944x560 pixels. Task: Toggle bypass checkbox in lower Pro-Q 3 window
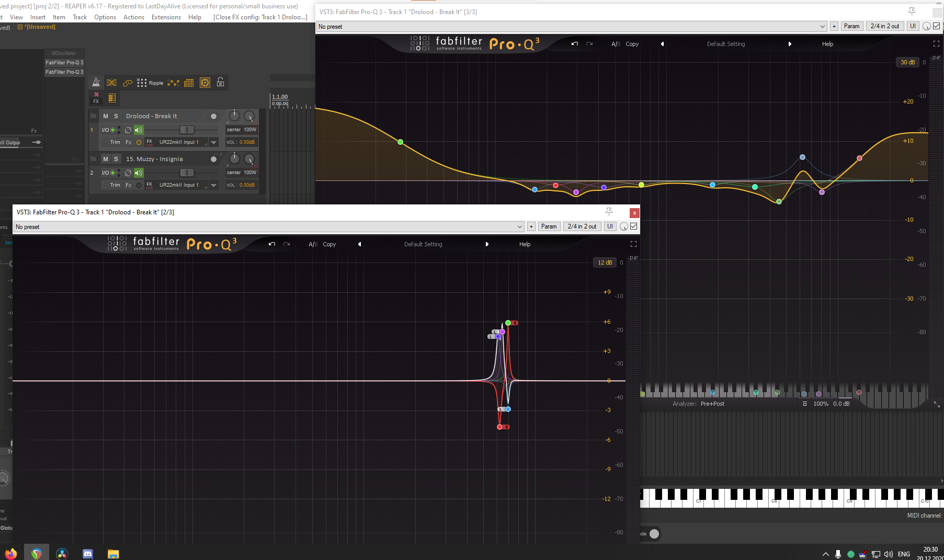click(634, 226)
